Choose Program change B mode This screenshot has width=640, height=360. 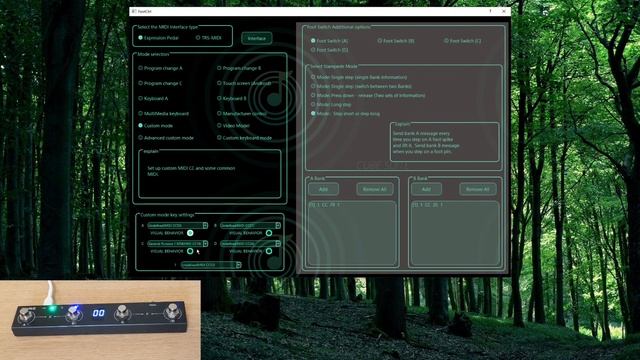pyautogui.click(x=240, y=68)
